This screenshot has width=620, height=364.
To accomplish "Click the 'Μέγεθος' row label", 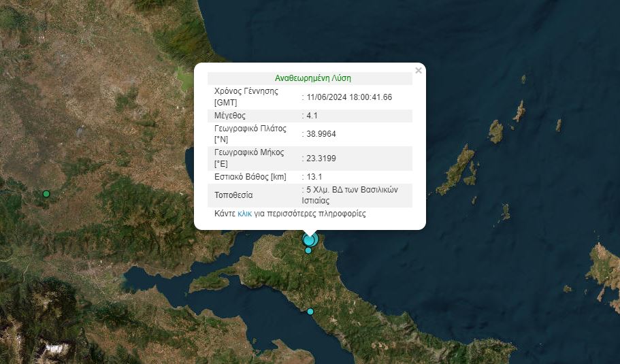I will (230, 116).
